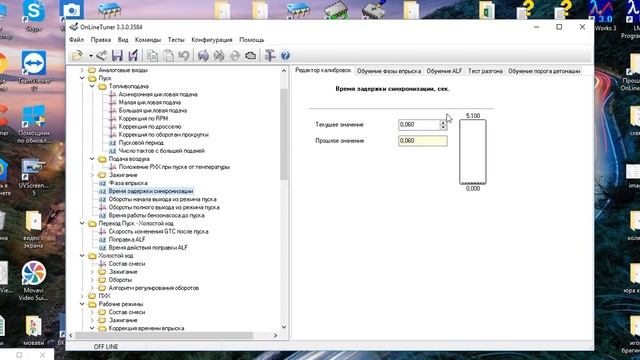Select Малая цикловая подача in the tree
Screen dimensions: 640x360
(x=149, y=102)
